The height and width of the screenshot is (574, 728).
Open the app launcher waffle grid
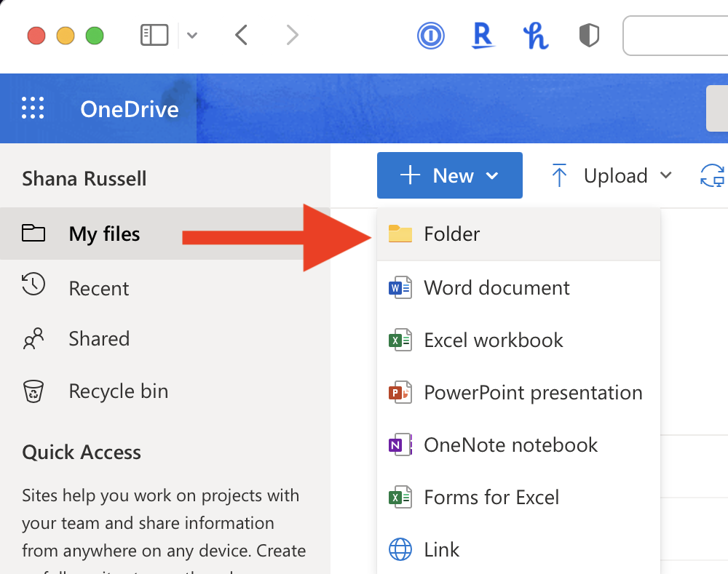33,108
